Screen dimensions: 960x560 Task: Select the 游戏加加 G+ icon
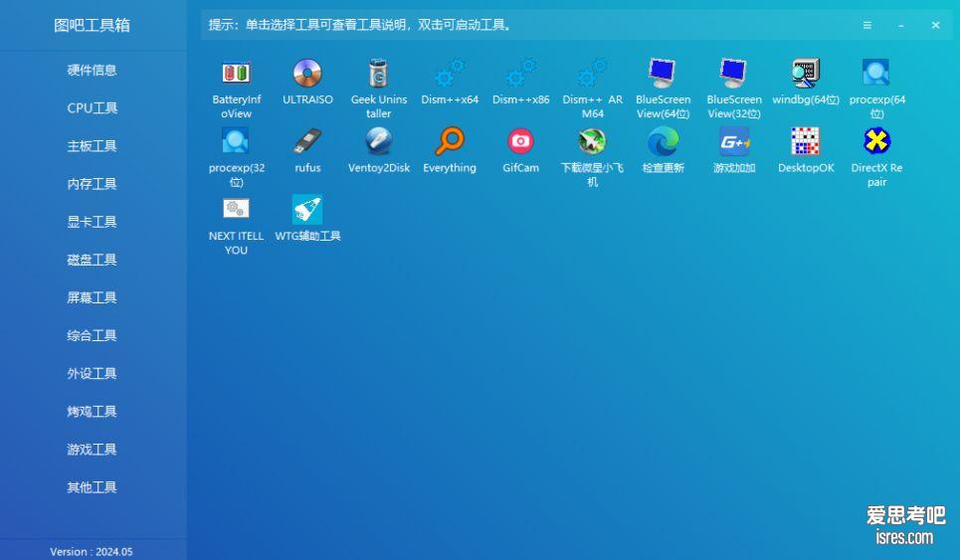[734, 141]
